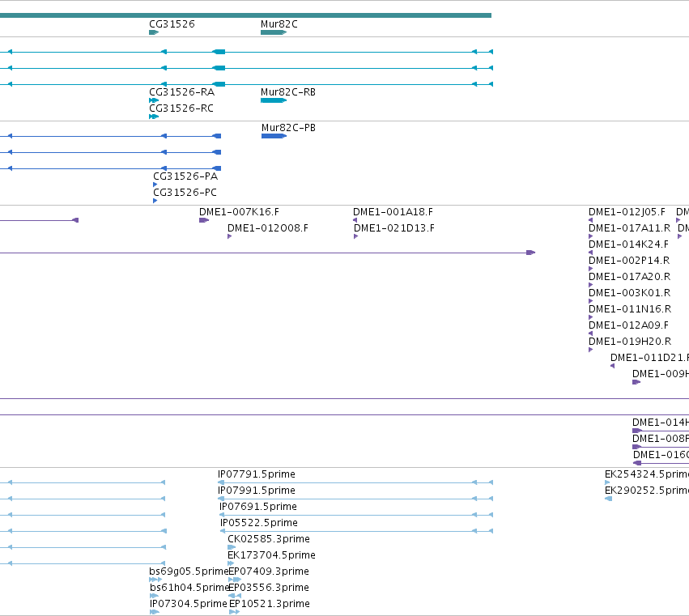The image size is (689, 616).
Task: Click the long dark teal gene bar at top
Action: pos(245,15)
